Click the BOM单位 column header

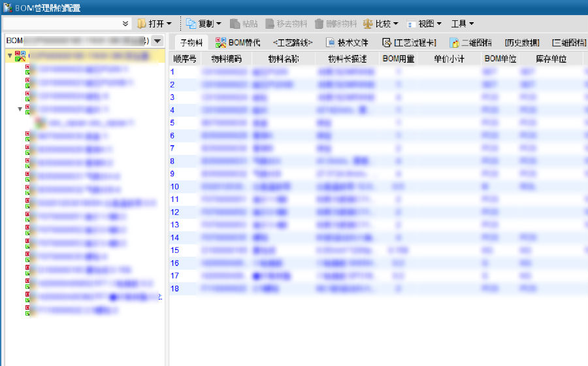[500, 59]
